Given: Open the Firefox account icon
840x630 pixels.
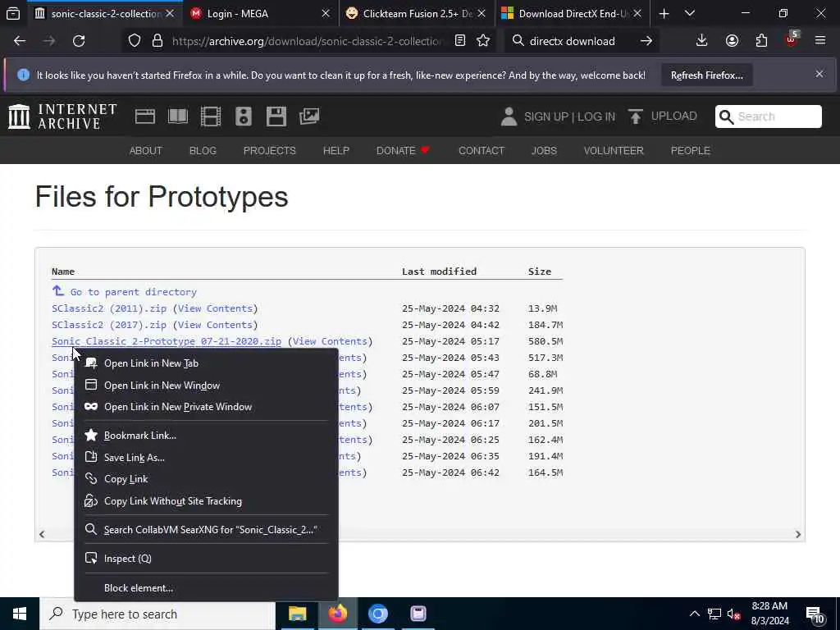Looking at the screenshot, I should 732,41.
